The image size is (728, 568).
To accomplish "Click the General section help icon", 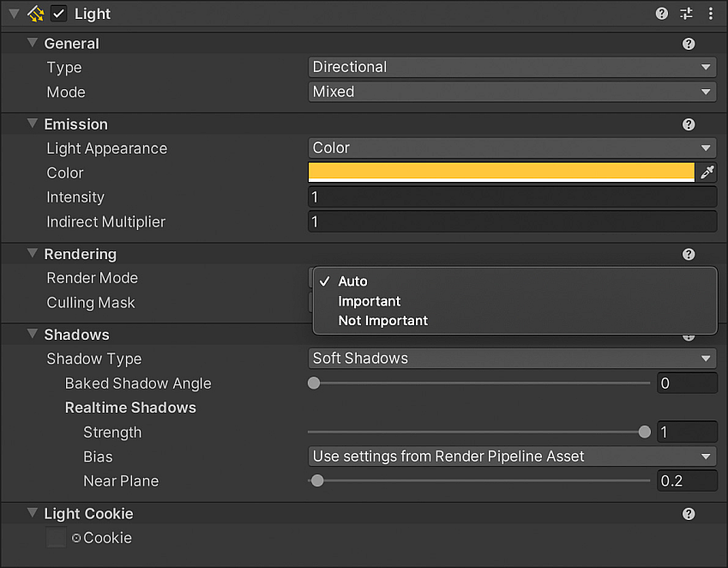I will (x=688, y=44).
